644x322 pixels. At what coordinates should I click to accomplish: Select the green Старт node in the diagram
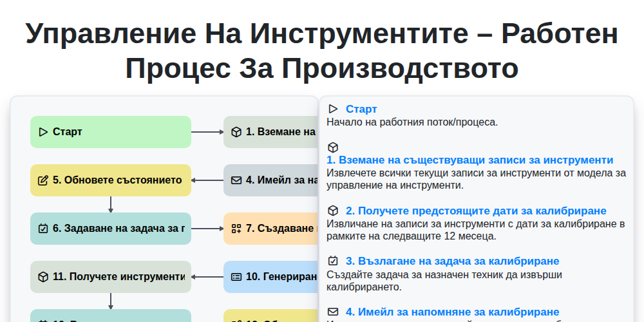pyautogui.click(x=111, y=132)
